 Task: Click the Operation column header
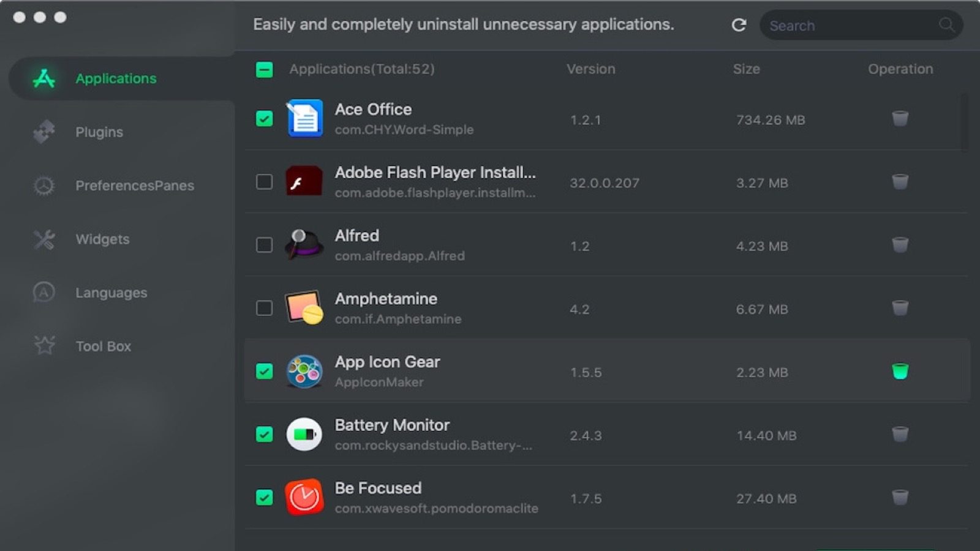900,69
